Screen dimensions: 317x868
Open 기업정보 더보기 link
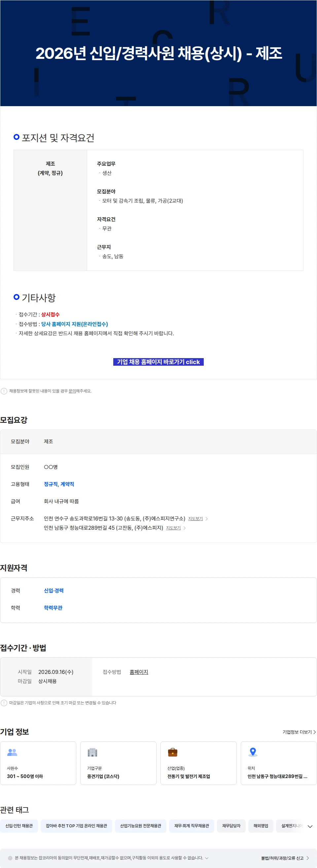pyautogui.click(x=299, y=732)
